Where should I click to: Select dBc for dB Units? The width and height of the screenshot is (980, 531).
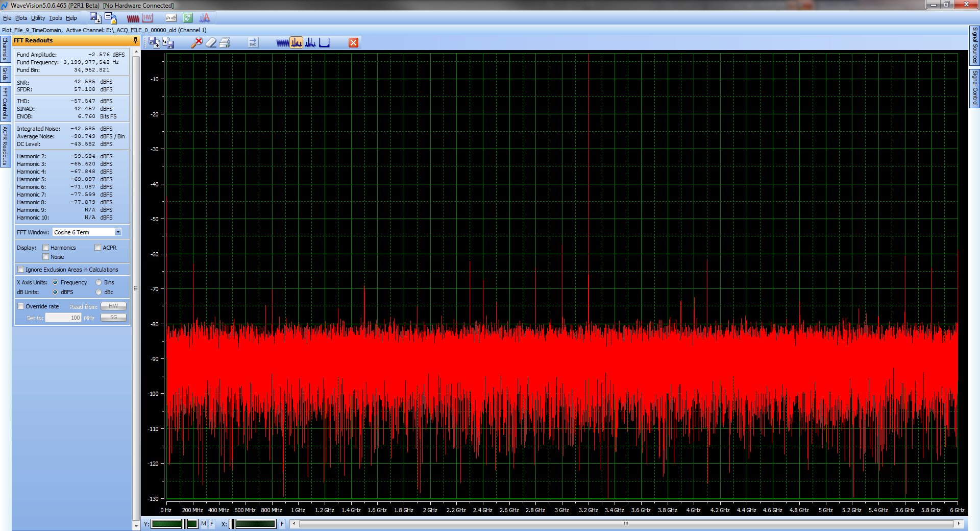tap(99, 292)
